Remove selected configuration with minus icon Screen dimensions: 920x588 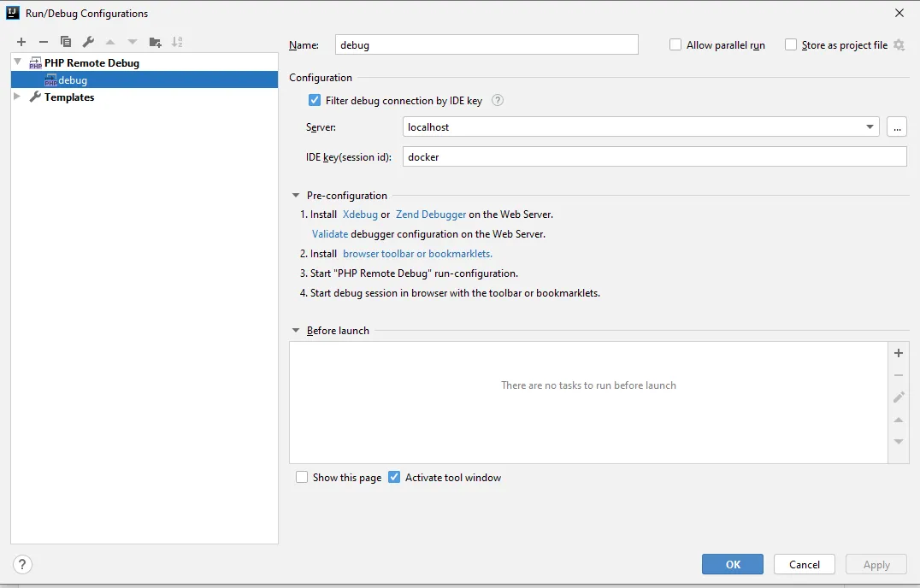[44, 42]
